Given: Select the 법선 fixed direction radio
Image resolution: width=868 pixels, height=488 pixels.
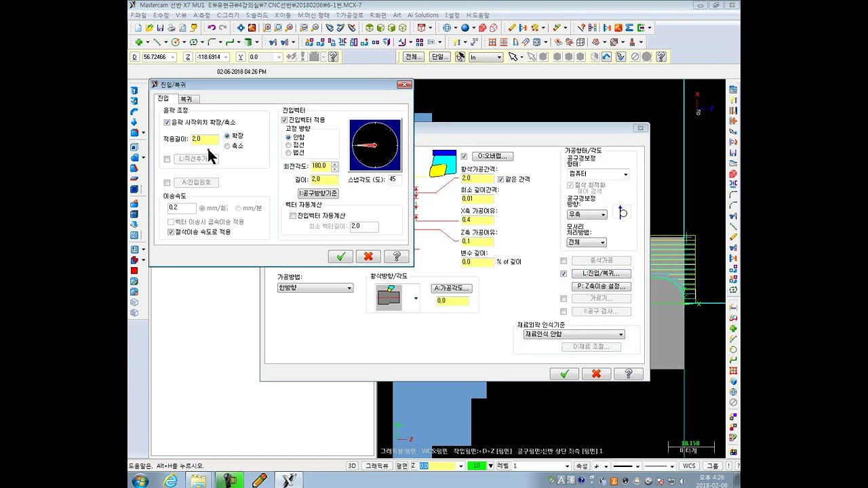Looking at the screenshot, I should [288, 153].
